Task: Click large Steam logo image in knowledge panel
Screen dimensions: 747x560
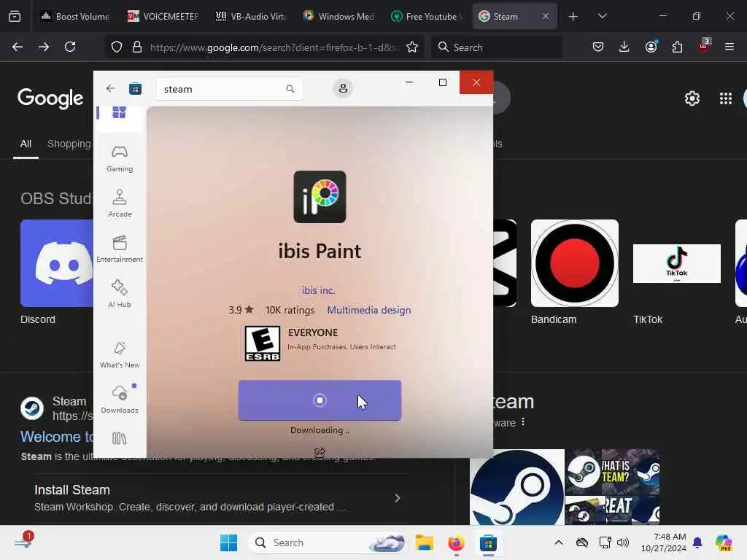Action: click(x=517, y=487)
